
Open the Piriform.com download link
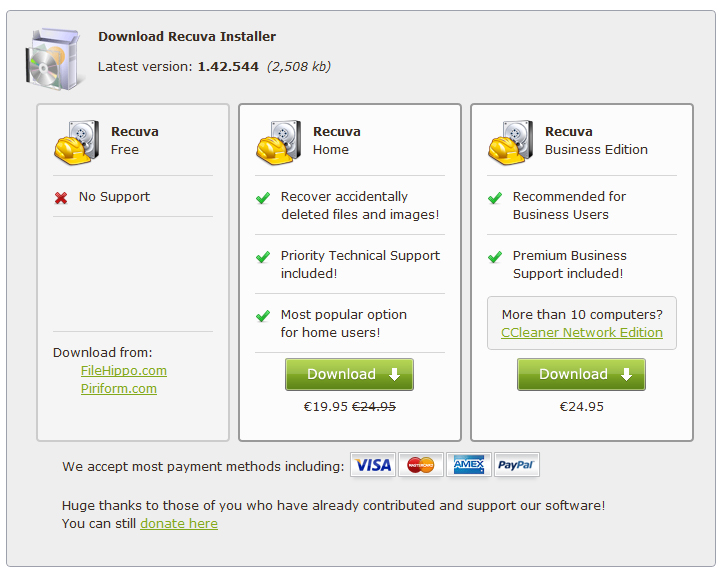pyautogui.click(x=119, y=388)
